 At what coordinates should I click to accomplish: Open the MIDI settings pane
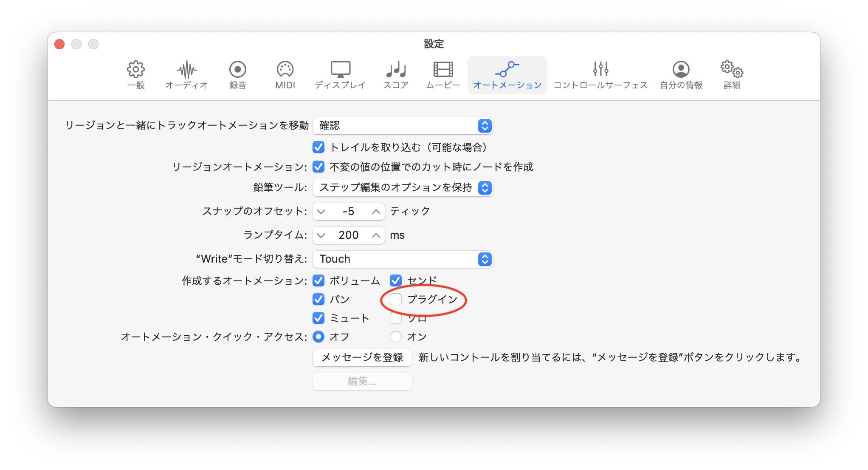[x=285, y=75]
